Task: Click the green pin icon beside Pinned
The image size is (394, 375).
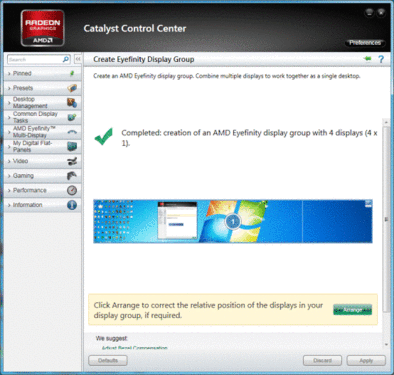Action: click(x=72, y=73)
